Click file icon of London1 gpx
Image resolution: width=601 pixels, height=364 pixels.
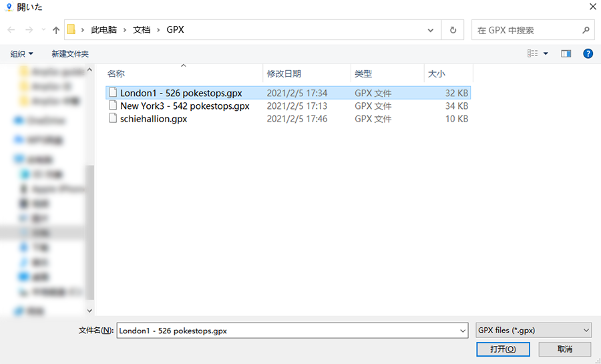113,92
